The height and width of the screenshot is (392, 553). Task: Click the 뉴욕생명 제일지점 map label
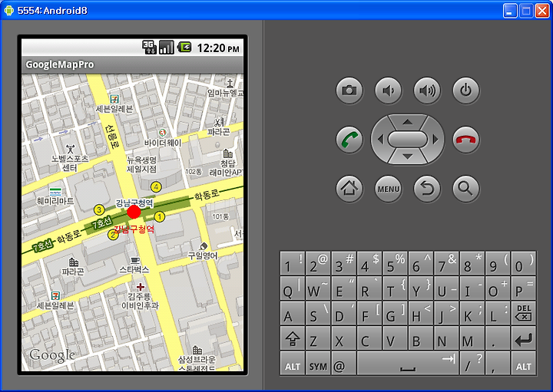click(x=141, y=164)
